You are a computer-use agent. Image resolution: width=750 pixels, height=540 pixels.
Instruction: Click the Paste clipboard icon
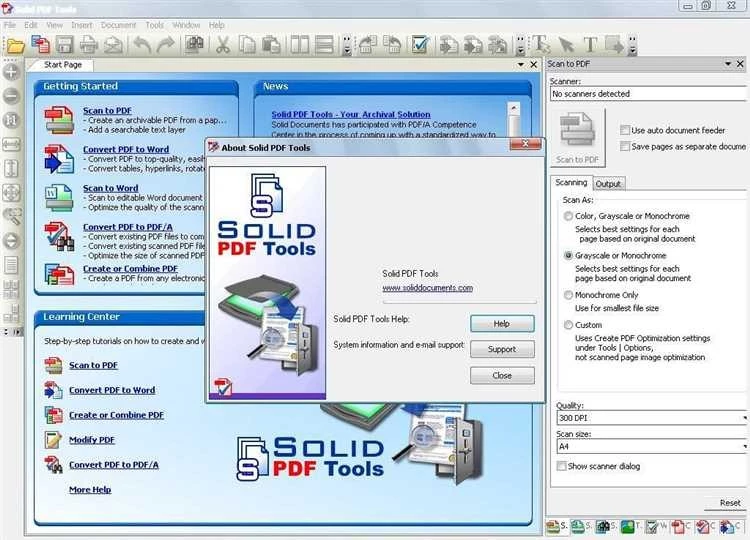[x=271, y=45]
